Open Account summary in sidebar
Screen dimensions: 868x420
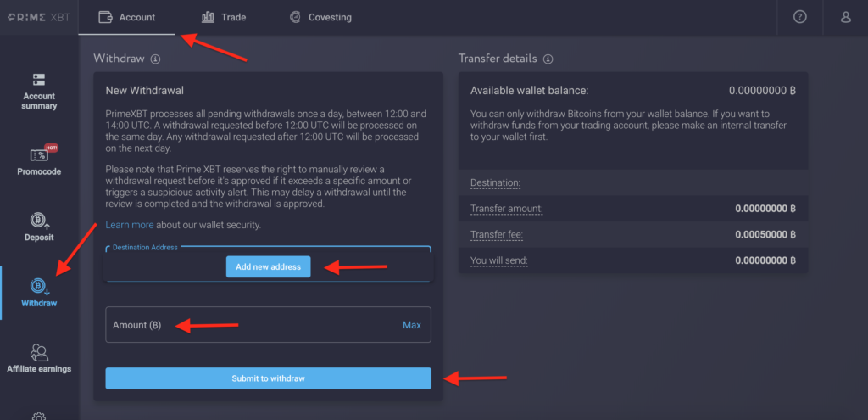(x=39, y=92)
